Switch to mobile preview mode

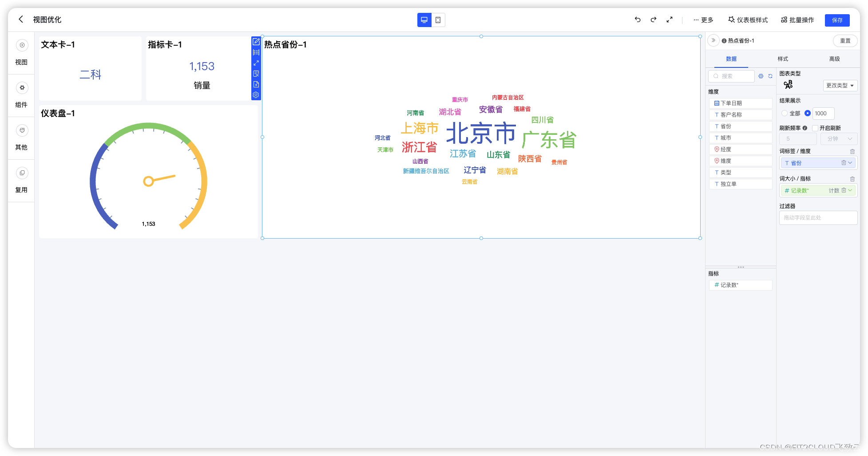pos(438,20)
